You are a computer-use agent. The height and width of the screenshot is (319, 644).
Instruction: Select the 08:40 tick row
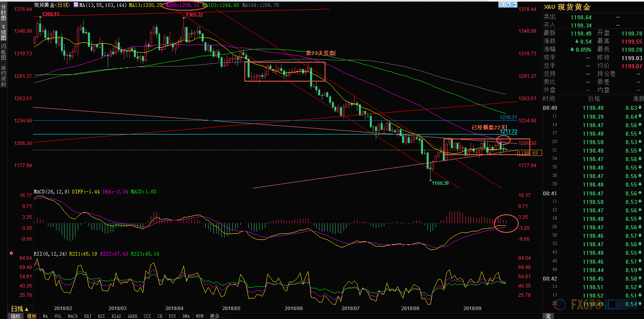click(x=593, y=108)
